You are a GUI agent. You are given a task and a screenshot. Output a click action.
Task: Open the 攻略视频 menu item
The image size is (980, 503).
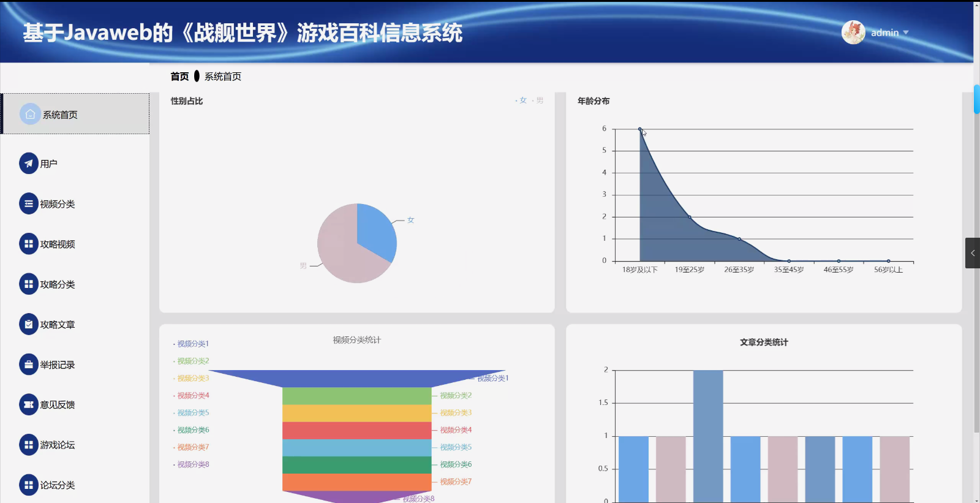[x=75, y=244]
